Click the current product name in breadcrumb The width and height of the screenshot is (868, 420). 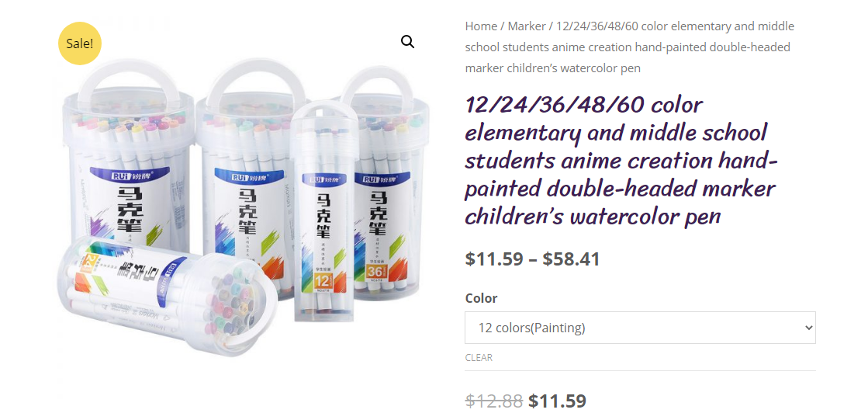point(629,47)
